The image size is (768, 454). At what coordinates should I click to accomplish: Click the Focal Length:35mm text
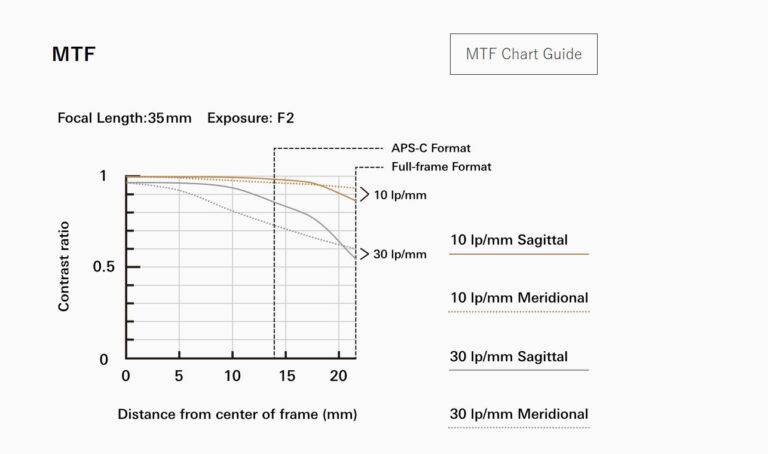point(125,118)
